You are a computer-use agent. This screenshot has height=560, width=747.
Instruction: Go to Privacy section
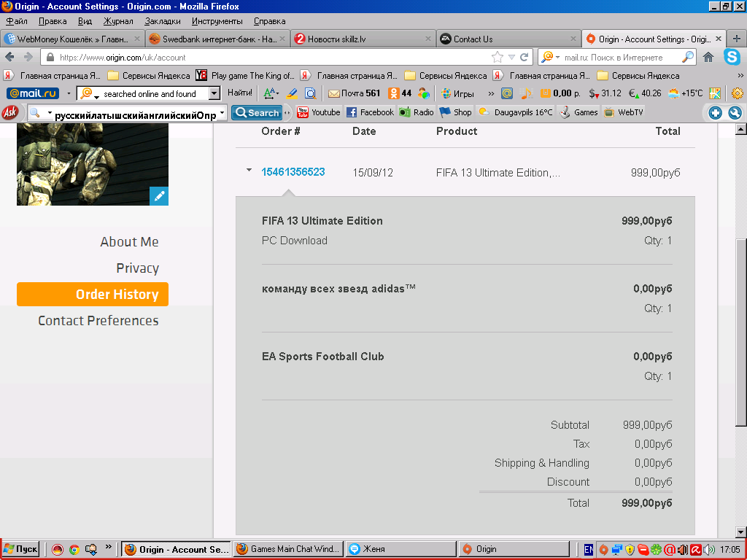(x=137, y=268)
